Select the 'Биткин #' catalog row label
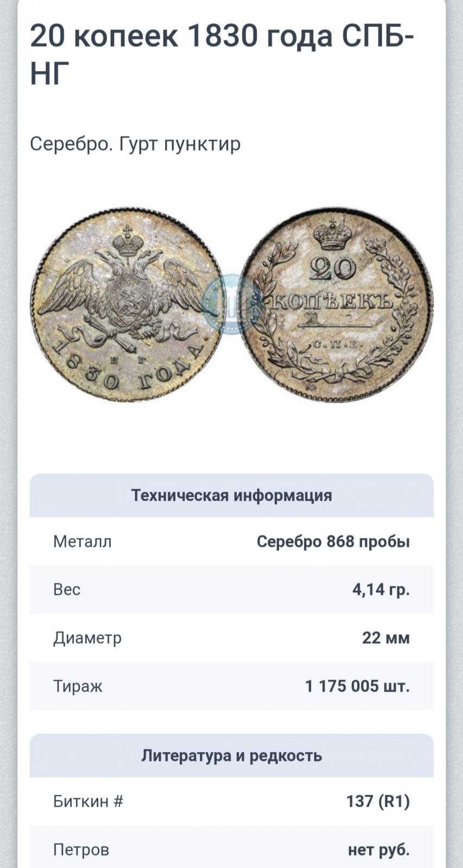The width and height of the screenshot is (463, 868). pyautogui.click(x=88, y=801)
